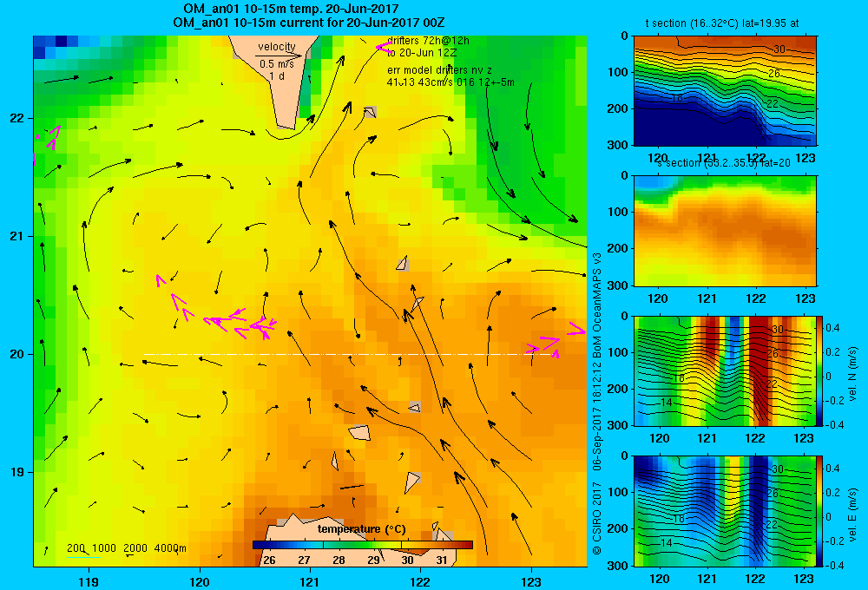Click the temperature colorbar under the map
This screenshot has height=590, width=868.
(x=363, y=545)
